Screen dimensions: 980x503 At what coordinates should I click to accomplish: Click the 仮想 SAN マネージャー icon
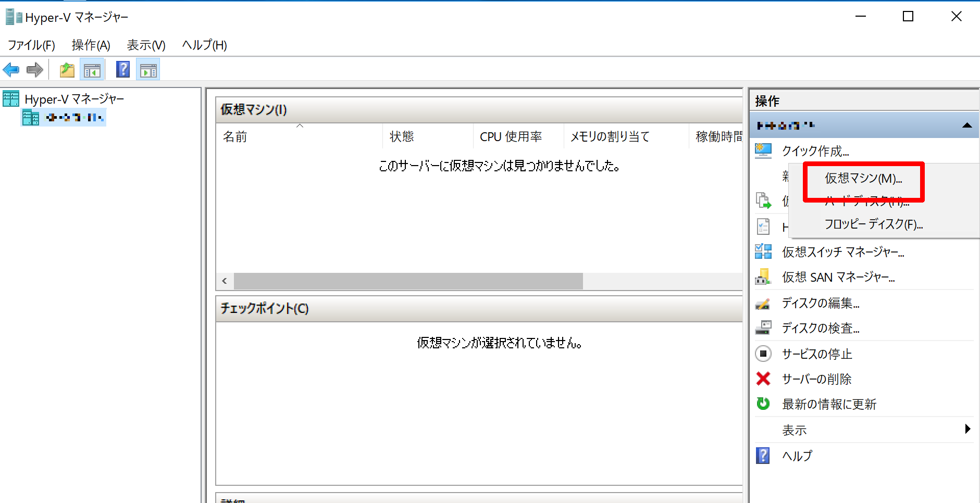(763, 276)
